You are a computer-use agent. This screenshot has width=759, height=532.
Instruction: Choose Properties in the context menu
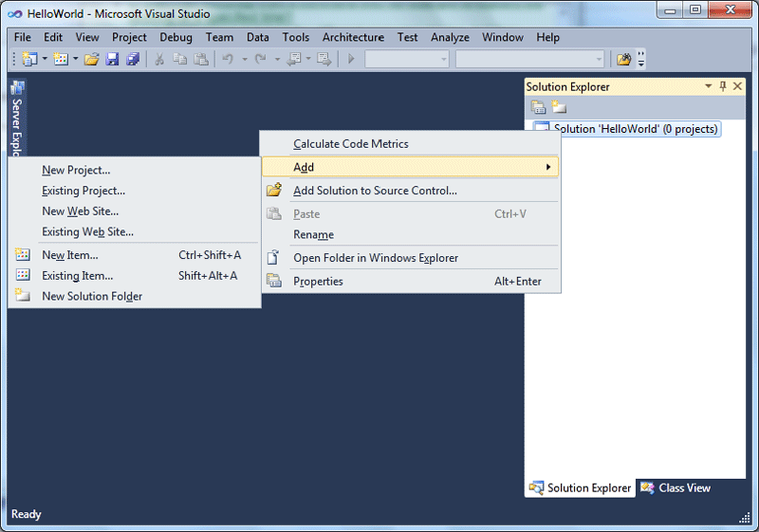pos(411,281)
